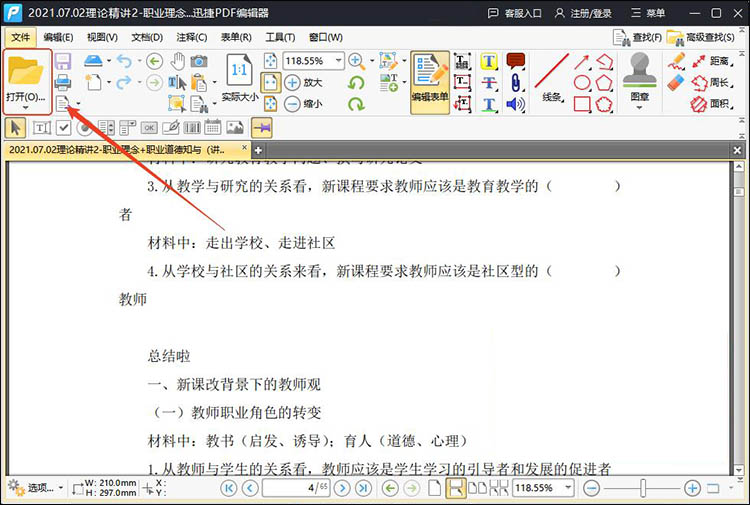Viewport: 750px width, 505px height.
Task: Select the blue paperclip attachment tool
Action: coord(515,82)
